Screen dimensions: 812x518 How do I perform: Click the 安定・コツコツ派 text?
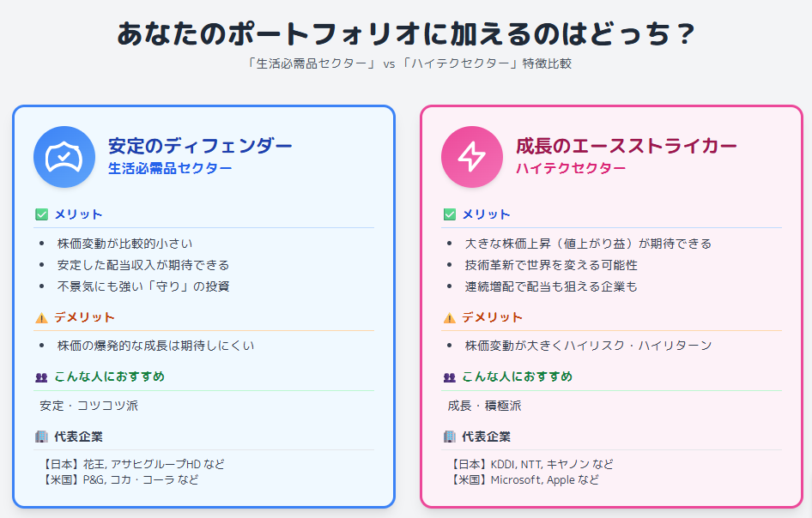[x=88, y=406]
